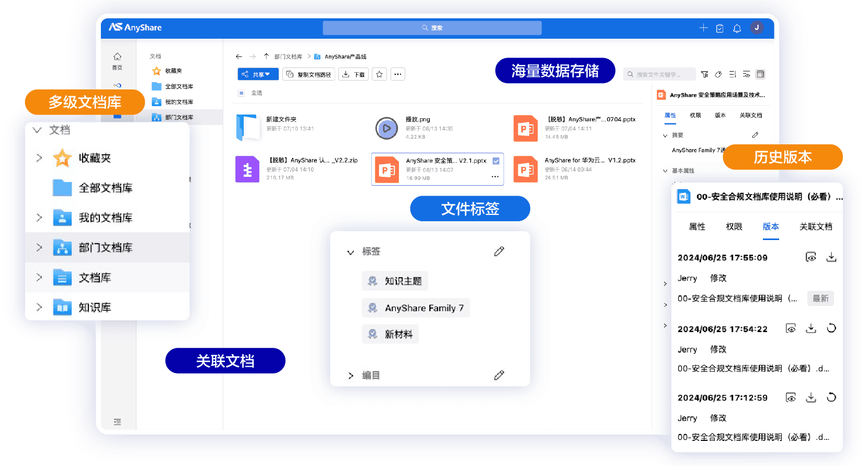Viewport: 868px width, 466px height.
Task: Expand 文档库 chevron in the enlarged tree
Action: pyautogui.click(x=39, y=277)
